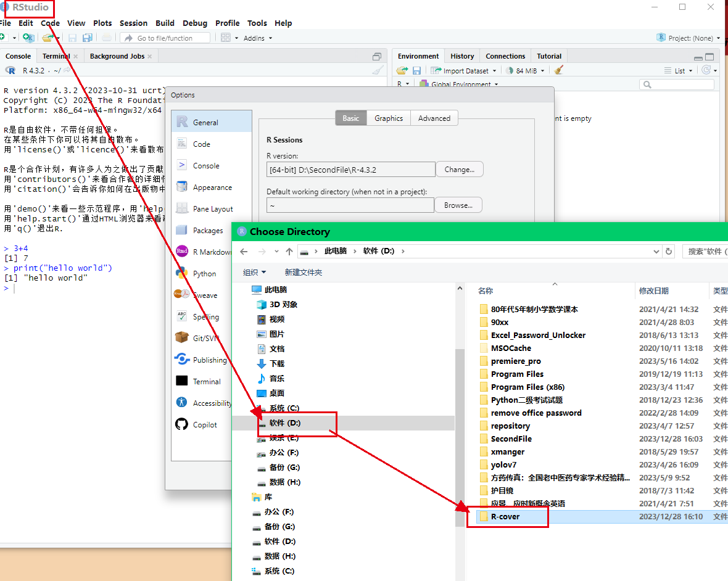Click the Environment search box
The height and width of the screenshot is (581, 728).
pos(676,84)
